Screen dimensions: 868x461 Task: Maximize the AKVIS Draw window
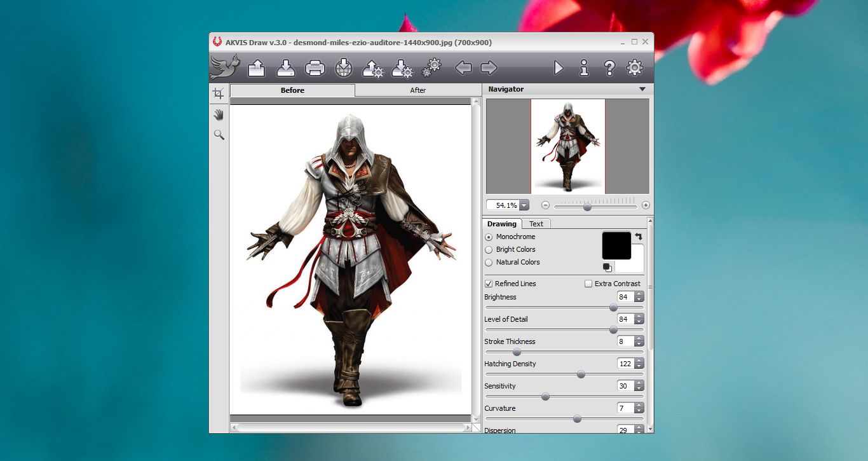click(634, 42)
